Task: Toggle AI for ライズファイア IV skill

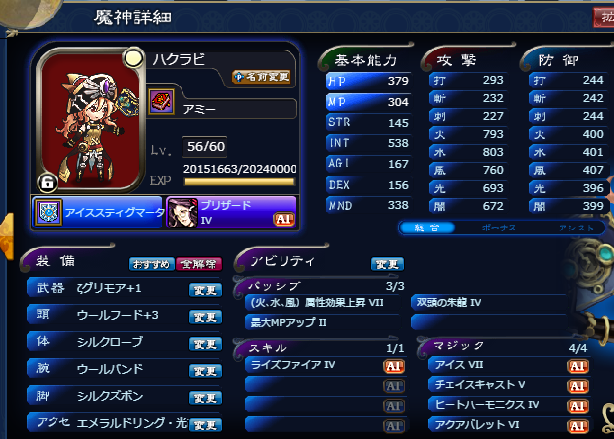Action: click(x=393, y=366)
